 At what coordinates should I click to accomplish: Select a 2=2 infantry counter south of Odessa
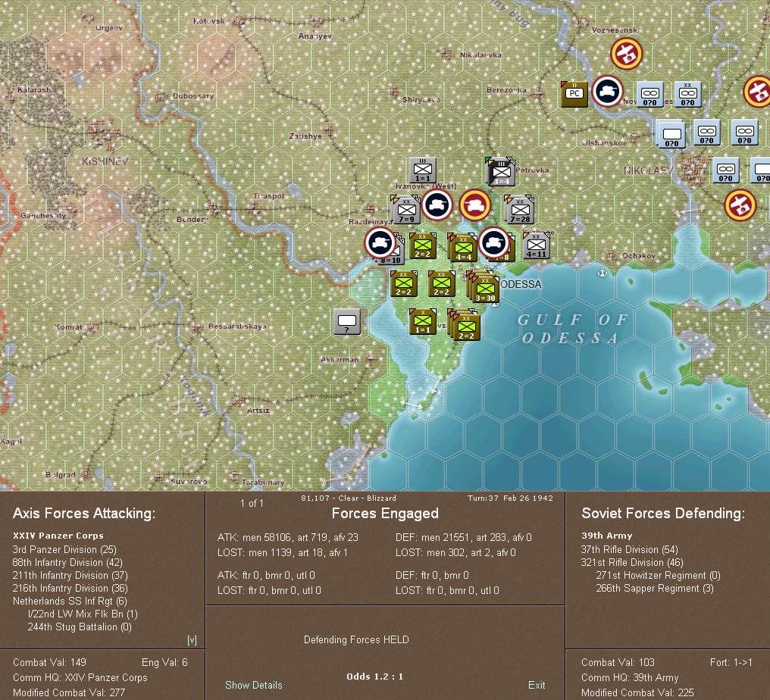463,327
